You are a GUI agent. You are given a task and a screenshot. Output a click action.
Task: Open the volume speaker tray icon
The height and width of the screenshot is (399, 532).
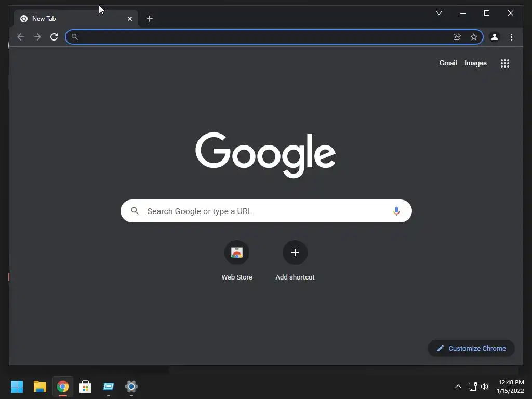485,387
